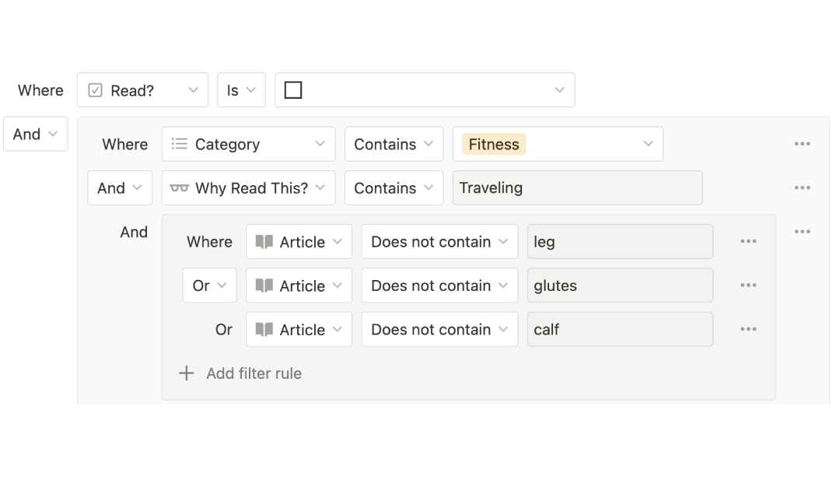Click the plus icon beside Add filter rule
The image size is (840, 504).
coord(187,373)
